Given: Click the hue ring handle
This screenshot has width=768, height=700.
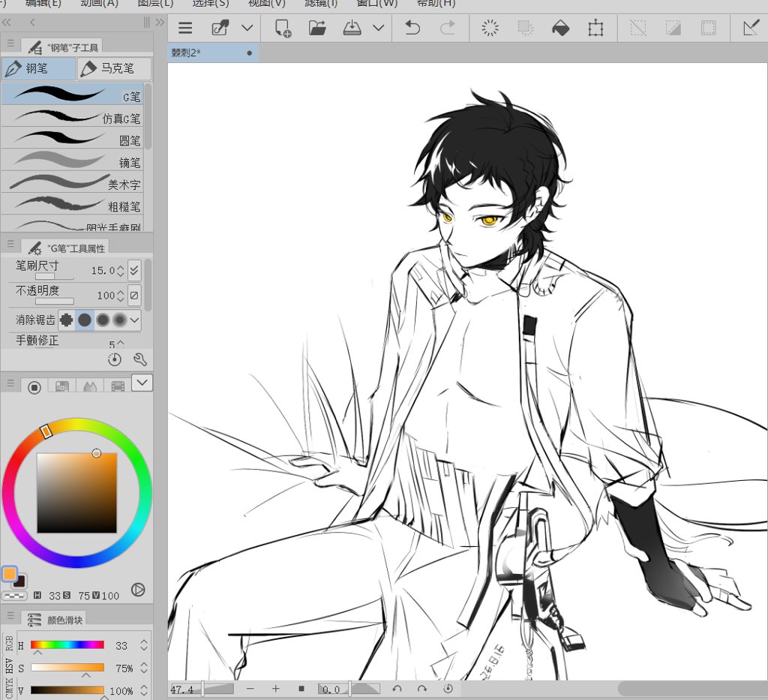Looking at the screenshot, I should (46, 431).
